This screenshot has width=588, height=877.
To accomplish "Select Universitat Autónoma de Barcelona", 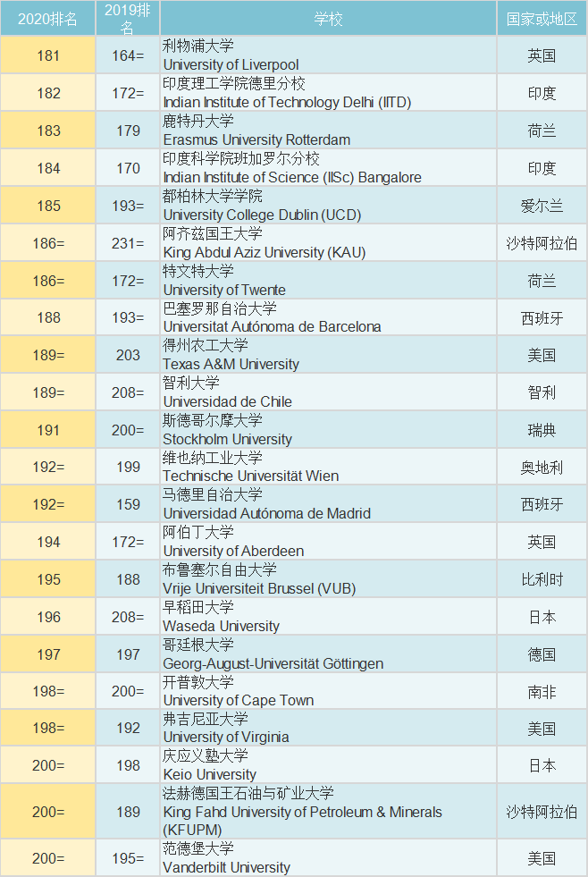I will pyautogui.click(x=273, y=326).
